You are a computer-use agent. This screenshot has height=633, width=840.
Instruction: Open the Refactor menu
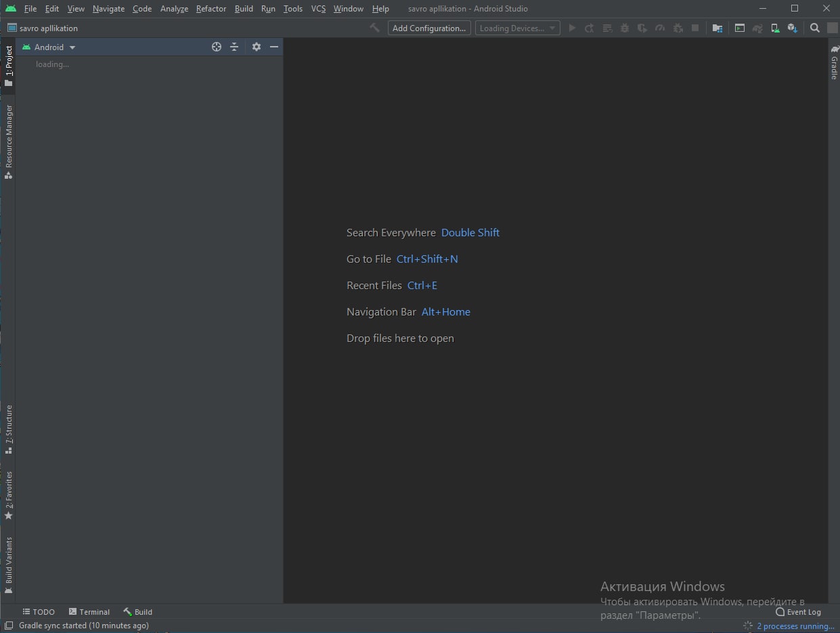click(211, 9)
